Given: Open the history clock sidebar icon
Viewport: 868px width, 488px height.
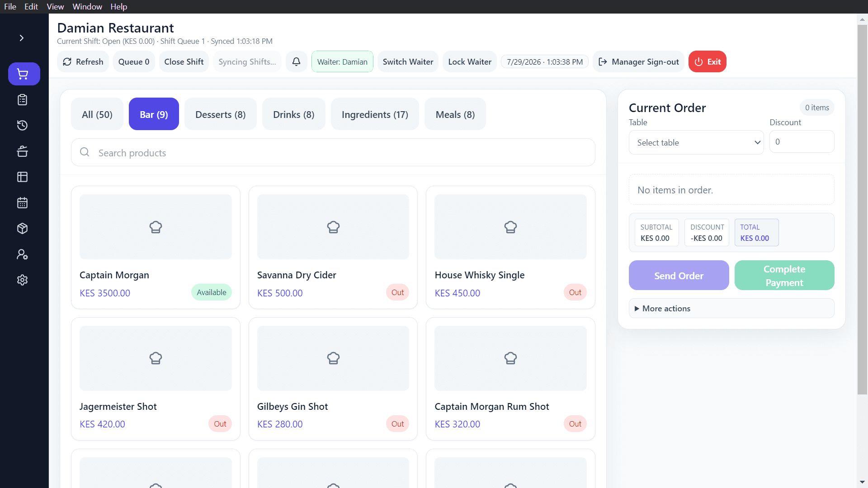Looking at the screenshot, I should point(22,125).
